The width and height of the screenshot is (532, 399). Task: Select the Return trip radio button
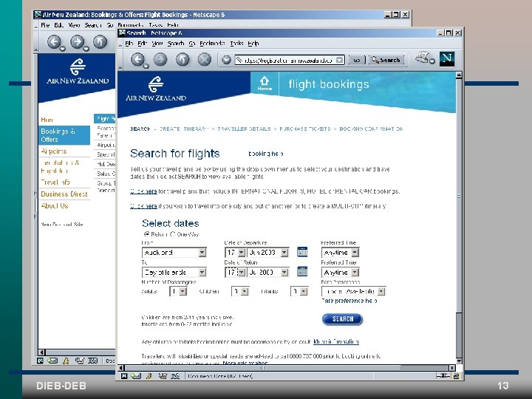pyautogui.click(x=147, y=234)
